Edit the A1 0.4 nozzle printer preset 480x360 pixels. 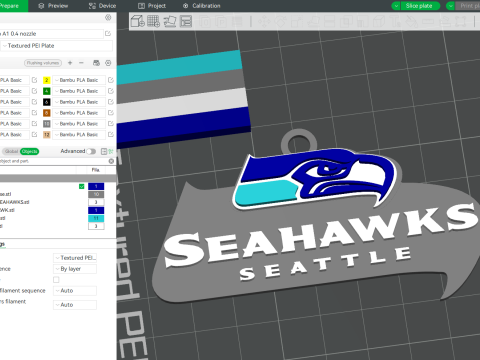[x=108, y=33]
